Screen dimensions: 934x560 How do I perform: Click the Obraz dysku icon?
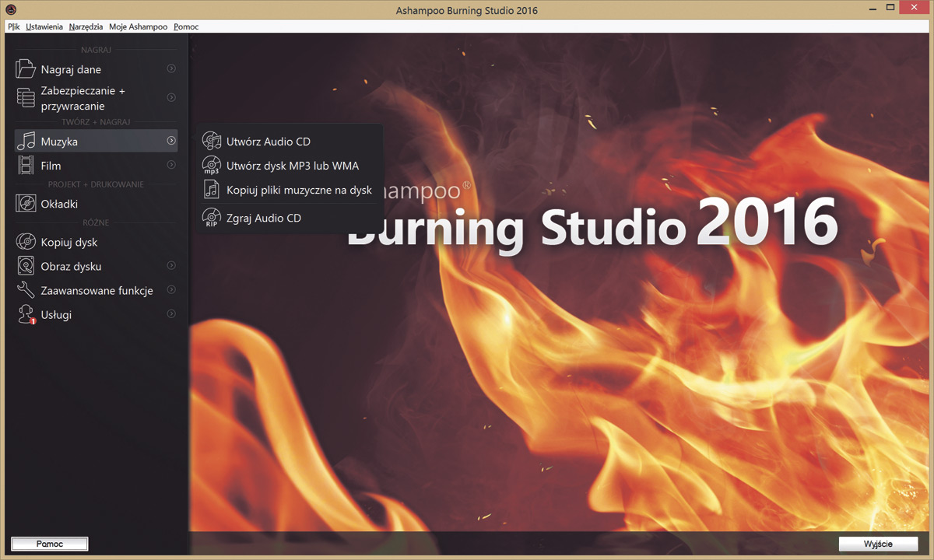(x=26, y=266)
